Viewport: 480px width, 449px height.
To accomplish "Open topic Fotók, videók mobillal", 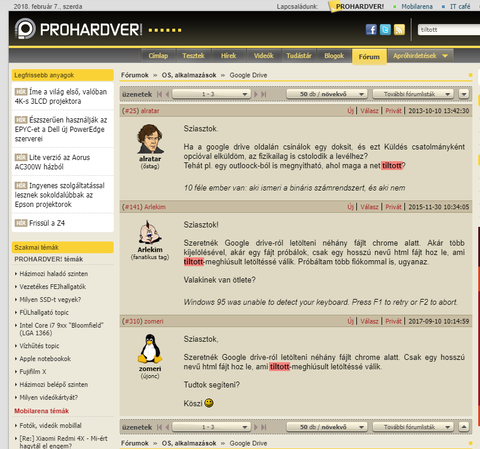I will [50, 425].
